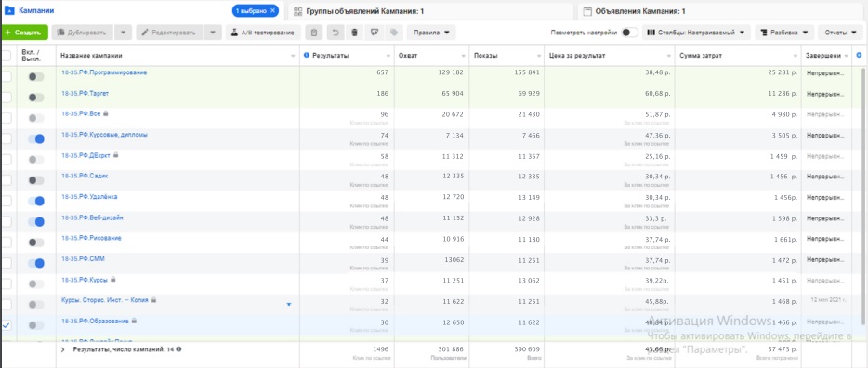Click the total spend '57 473 р.'
The height and width of the screenshot is (368, 868).
point(782,349)
